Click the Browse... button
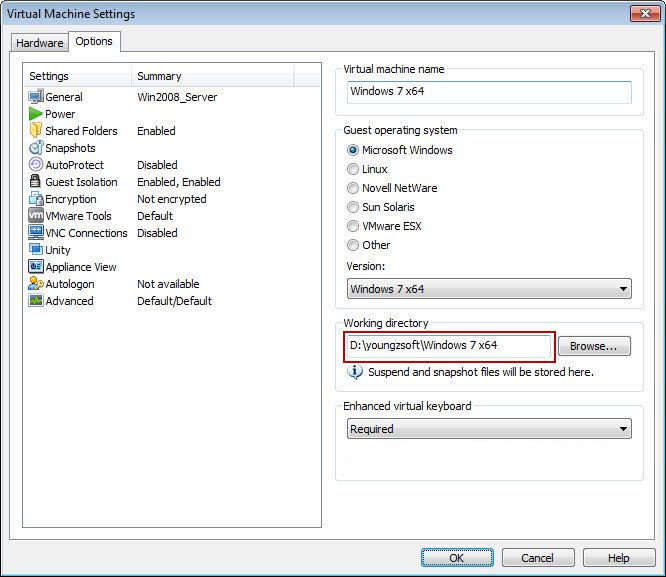The width and height of the screenshot is (666, 577). 594,346
